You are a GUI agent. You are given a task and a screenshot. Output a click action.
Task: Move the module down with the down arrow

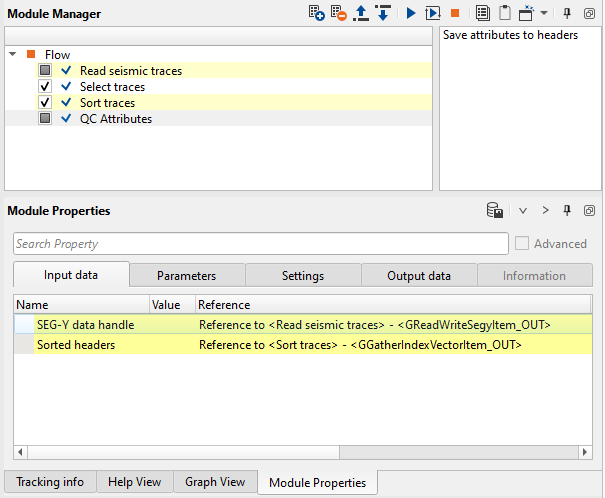coord(382,14)
